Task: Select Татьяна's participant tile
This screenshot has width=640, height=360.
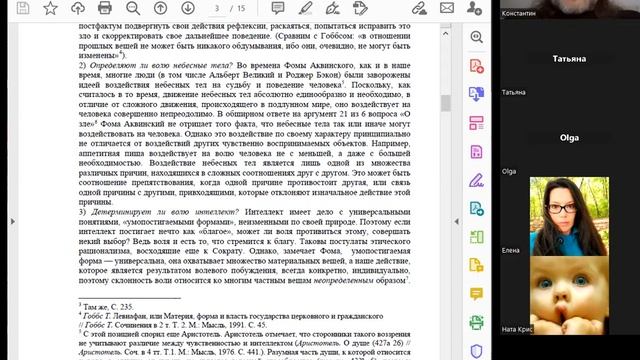Action: pyautogui.click(x=569, y=59)
